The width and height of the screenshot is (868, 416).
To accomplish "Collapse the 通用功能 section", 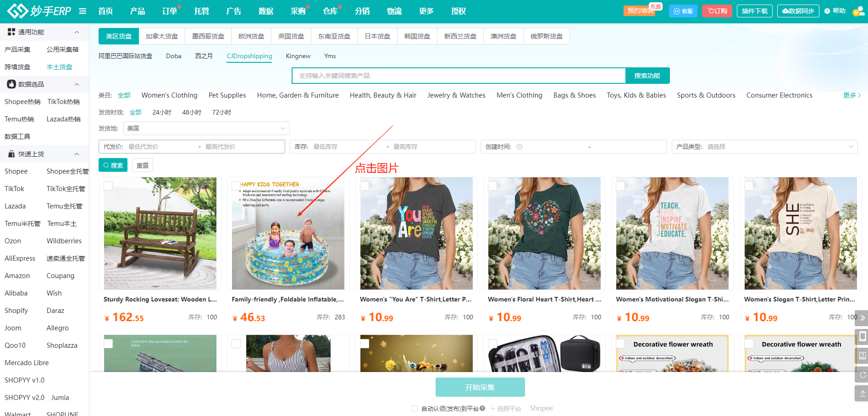I will (77, 32).
